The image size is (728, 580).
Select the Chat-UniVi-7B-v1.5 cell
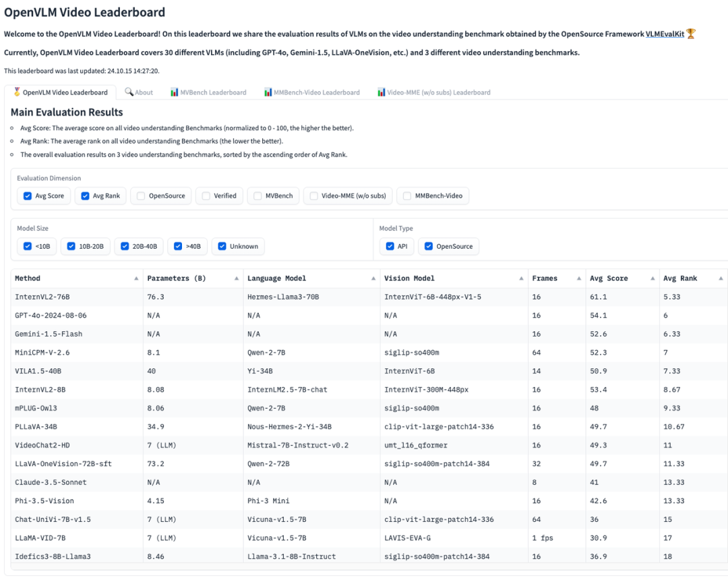(x=77, y=520)
